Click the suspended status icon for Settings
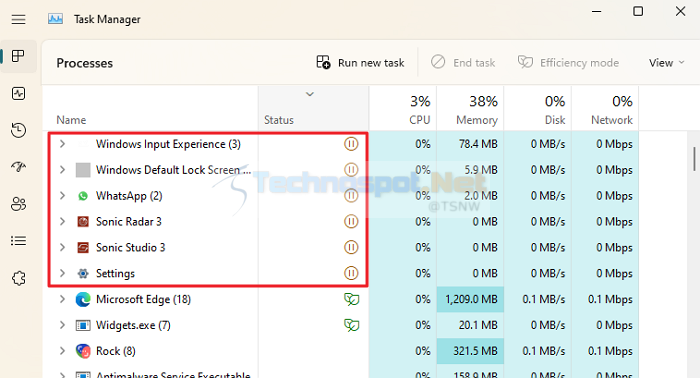700x378 pixels. (351, 273)
